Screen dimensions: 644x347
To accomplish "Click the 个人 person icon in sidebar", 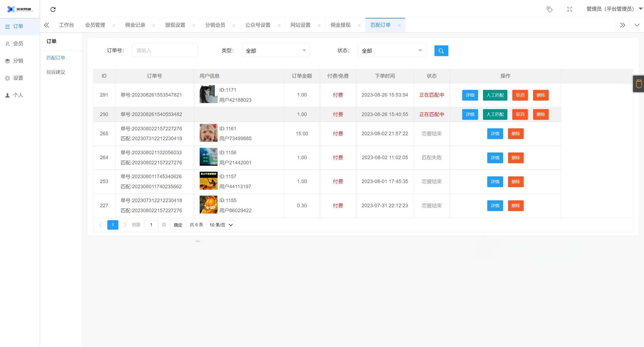I will click(x=7, y=95).
